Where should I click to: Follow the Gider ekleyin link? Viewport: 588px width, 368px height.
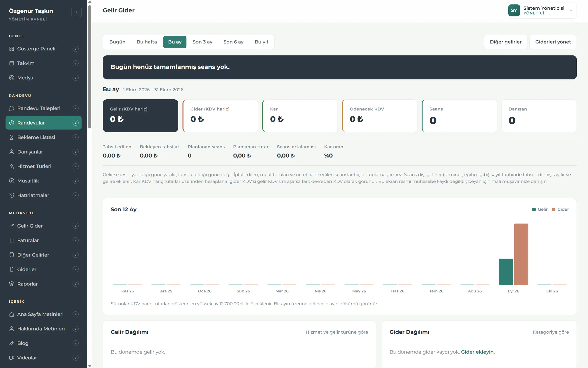478,352
